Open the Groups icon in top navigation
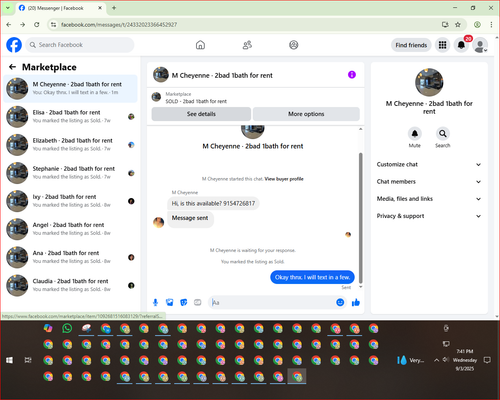 click(x=294, y=45)
